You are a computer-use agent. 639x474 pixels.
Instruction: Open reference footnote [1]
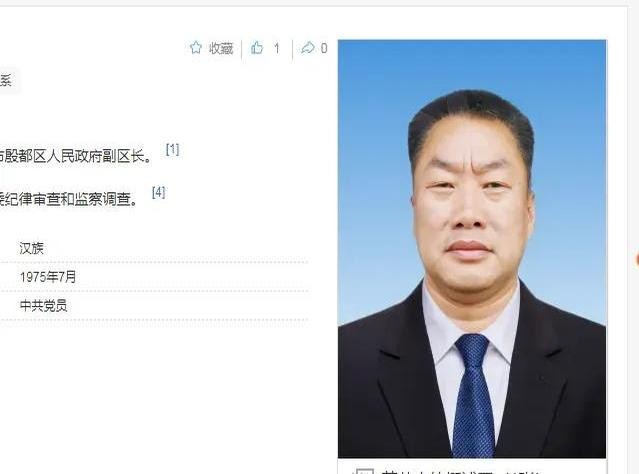coord(172,150)
